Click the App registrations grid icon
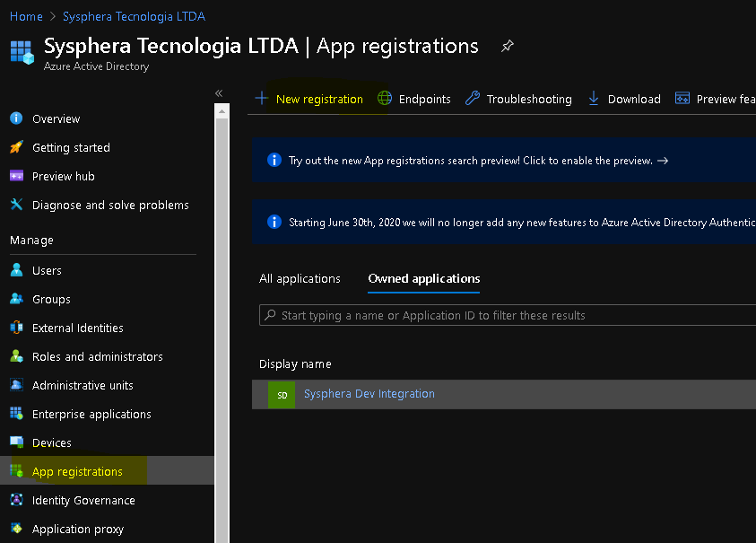This screenshot has height=543, width=756. click(16, 470)
